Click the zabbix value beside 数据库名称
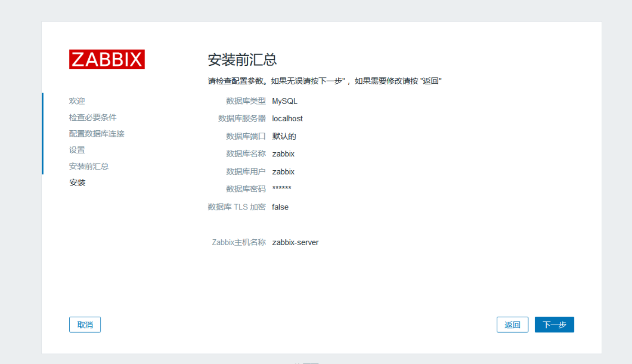 (x=283, y=154)
